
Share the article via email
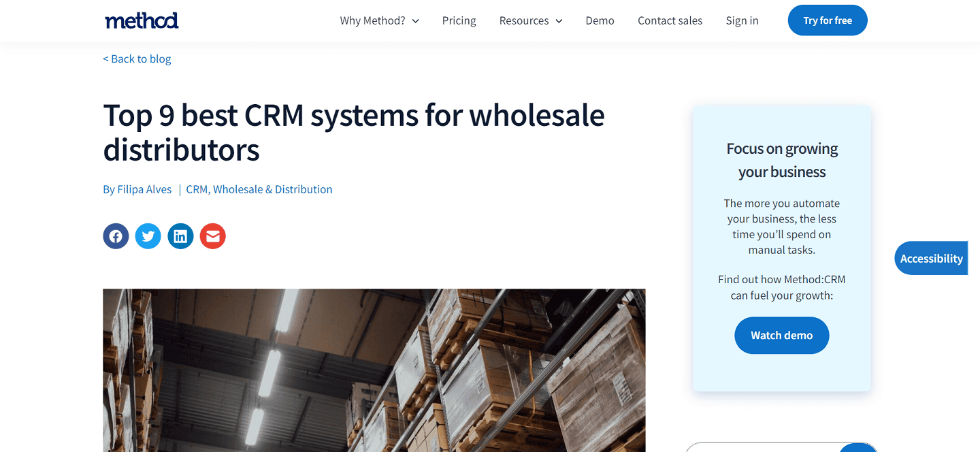point(212,236)
